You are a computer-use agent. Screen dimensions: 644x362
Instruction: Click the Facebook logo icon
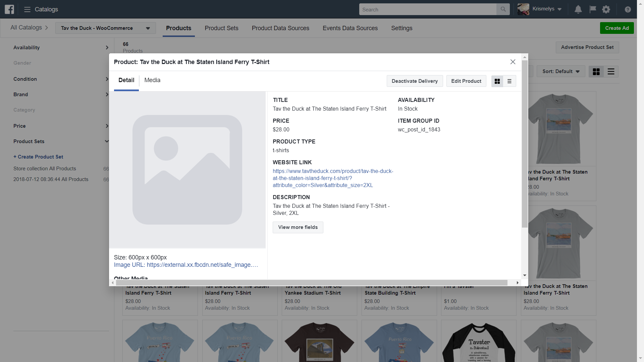click(9, 9)
